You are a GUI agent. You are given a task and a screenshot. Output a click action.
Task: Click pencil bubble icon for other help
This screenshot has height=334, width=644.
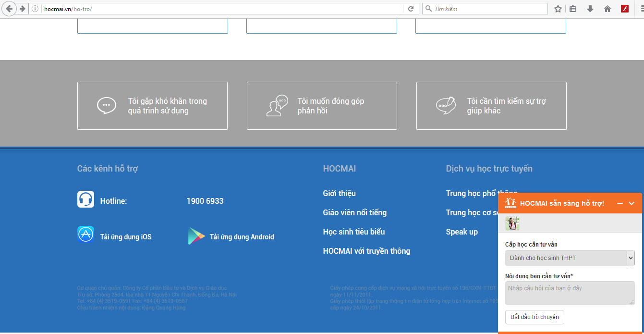(446, 105)
